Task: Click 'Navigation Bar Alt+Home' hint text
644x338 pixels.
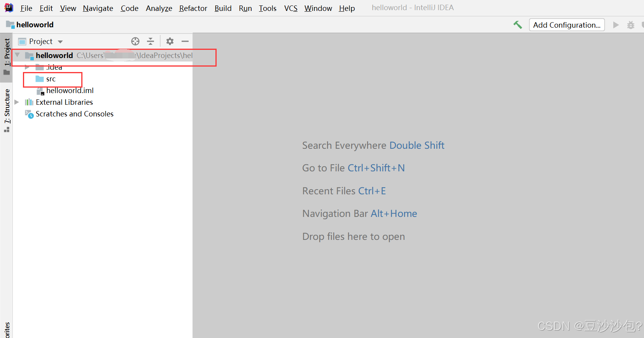Action: click(x=360, y=213)
